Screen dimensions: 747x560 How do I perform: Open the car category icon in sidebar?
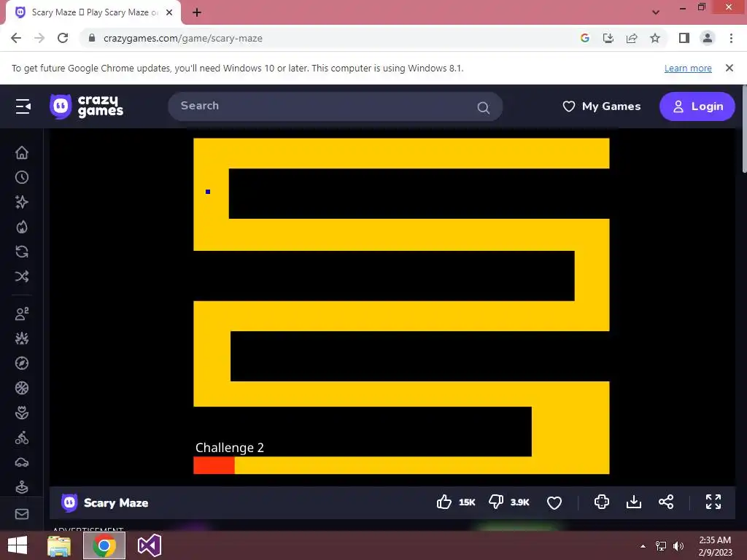[22, 462]
